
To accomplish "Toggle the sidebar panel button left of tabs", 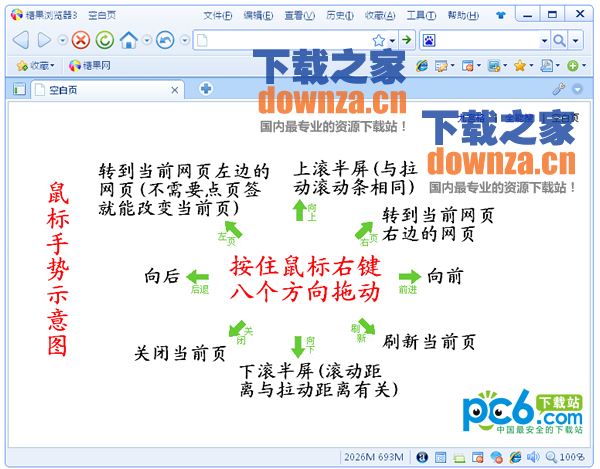I will (x=19, y=89).
